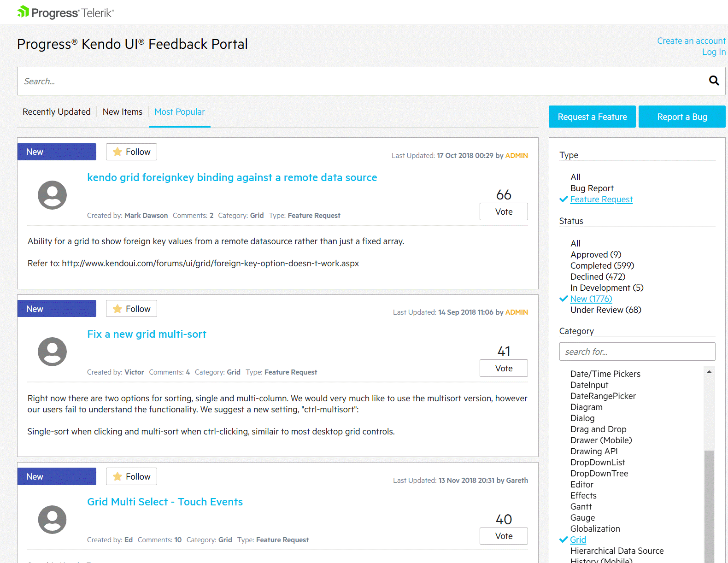Click Mark Dawson's user avatar icon
Image resolution: width=728 pixels, height=563 pixels.
point(52,195)
